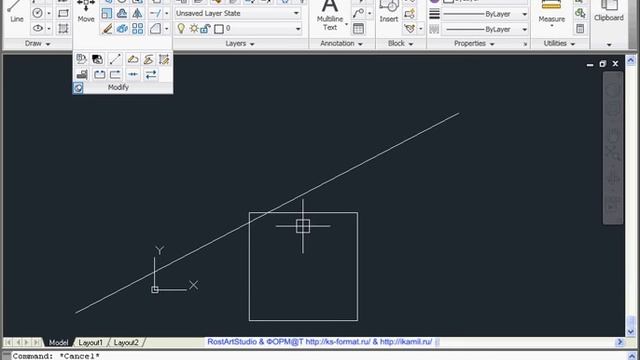640x360 pixels.
Task: Click the Draw Order bring-to-front icon
Action: click(x=82, y=74)
